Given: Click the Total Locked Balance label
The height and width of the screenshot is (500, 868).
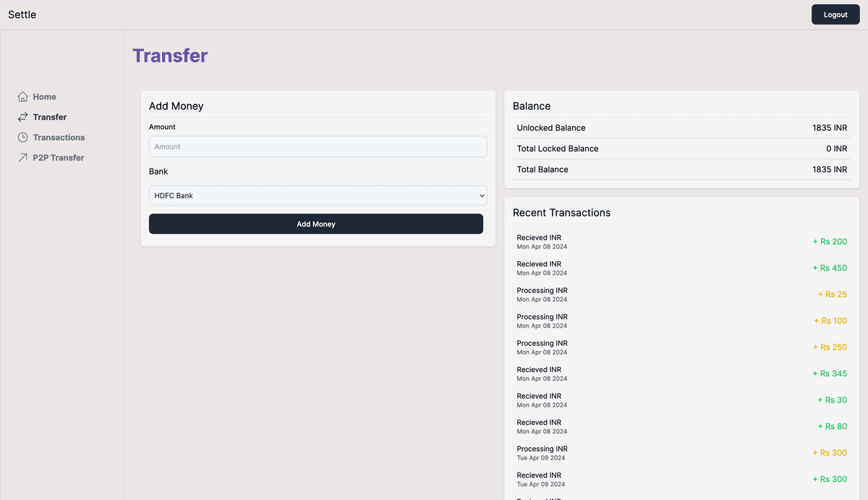Looking at the screenshot, I should point(558,149).
